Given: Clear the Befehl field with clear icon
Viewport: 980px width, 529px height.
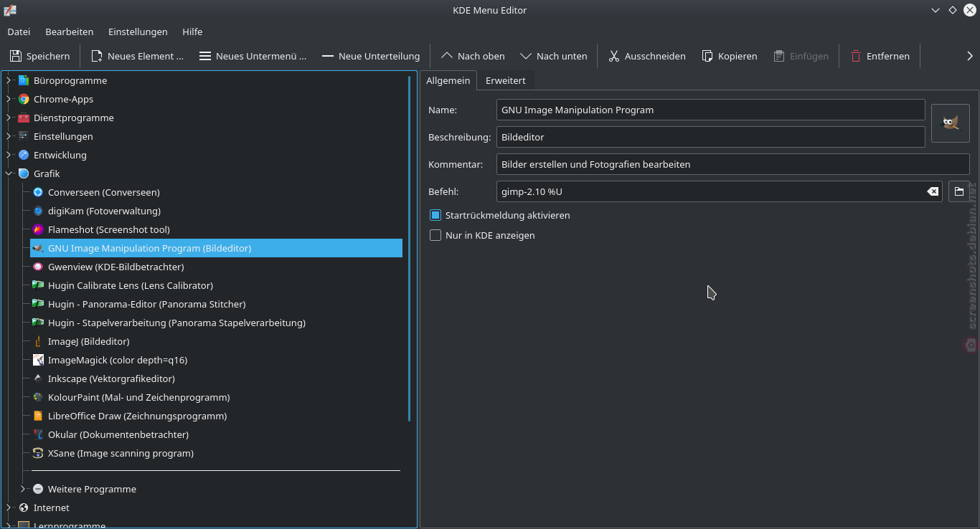Looking at the screenshot, I should coord(932,191).
